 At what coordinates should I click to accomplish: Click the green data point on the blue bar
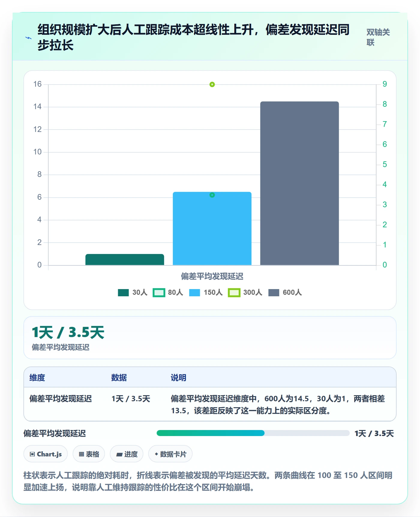(212, 195)
